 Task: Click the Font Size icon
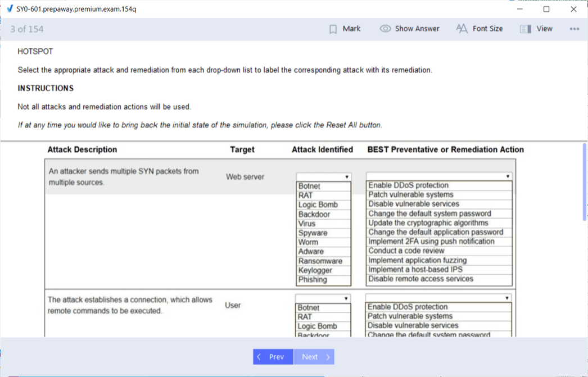pos(462,29)
